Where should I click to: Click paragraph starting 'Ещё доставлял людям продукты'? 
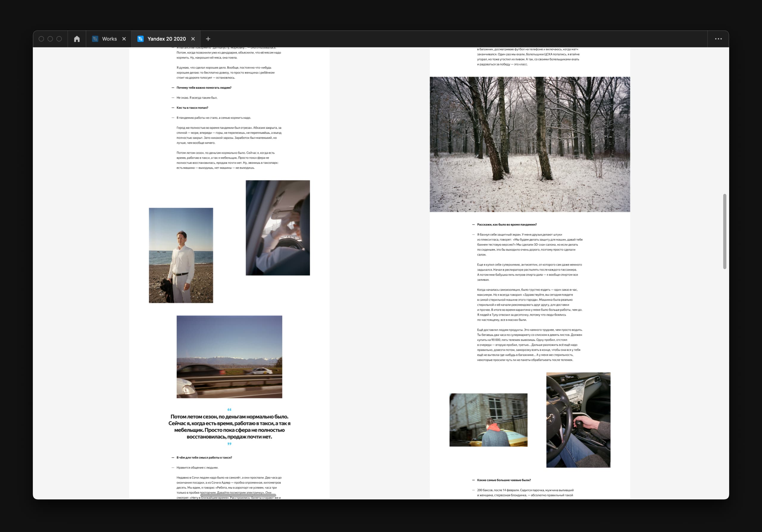click(x=530, y=345)
